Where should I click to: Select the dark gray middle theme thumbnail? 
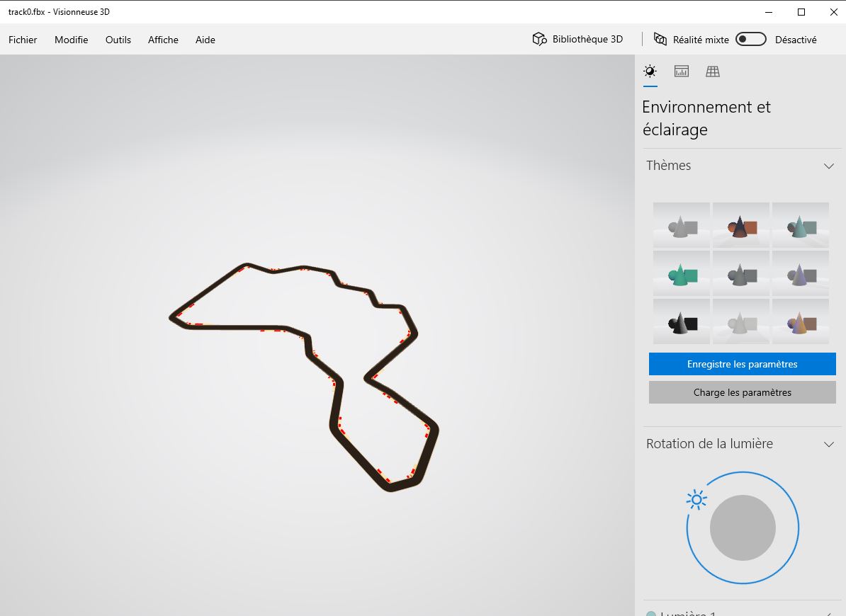741,273
